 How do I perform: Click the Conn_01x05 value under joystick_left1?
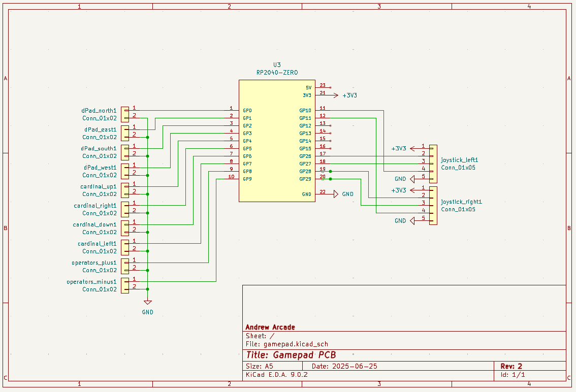tap(458, 168)
